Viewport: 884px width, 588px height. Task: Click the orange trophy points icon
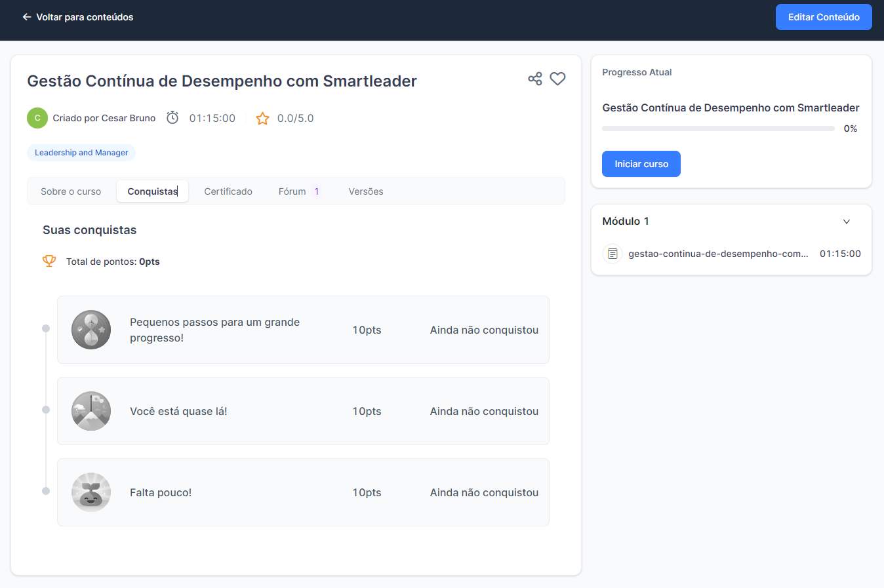(x=49, y=261)
